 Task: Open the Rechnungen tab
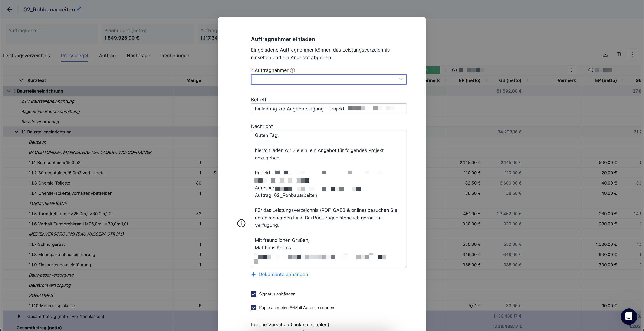pos(175,56)
